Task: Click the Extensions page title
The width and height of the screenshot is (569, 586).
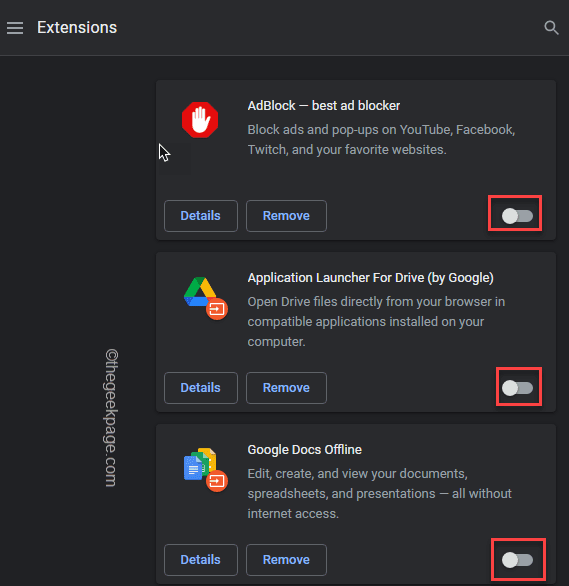Action: (x=77, y=28)
